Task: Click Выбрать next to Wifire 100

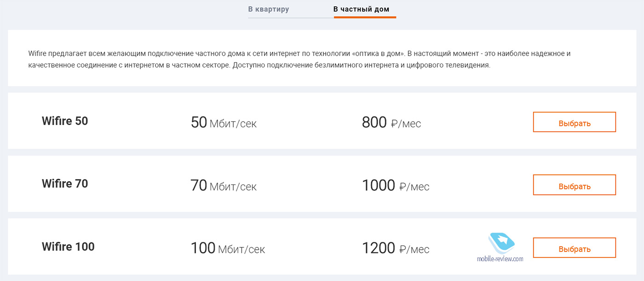Action: (574, 248)
